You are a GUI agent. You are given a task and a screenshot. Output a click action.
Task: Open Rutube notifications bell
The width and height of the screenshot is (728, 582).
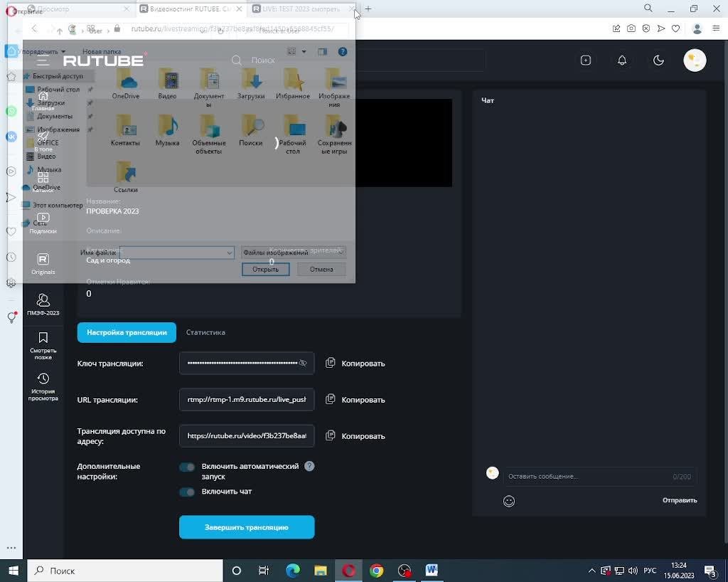click(622, 60)
